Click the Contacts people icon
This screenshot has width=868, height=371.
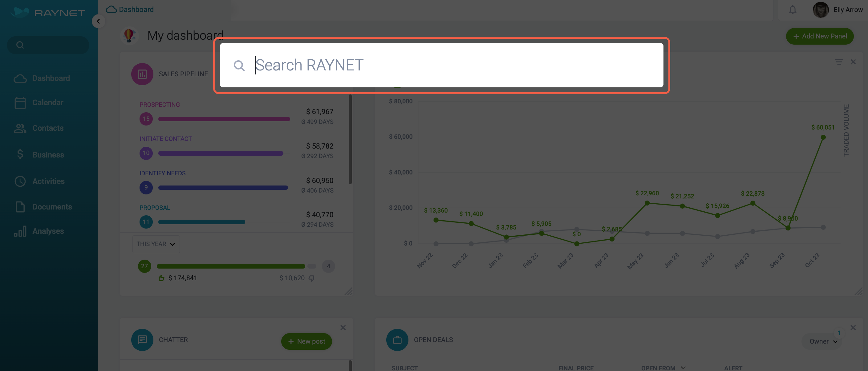point(20,128)
